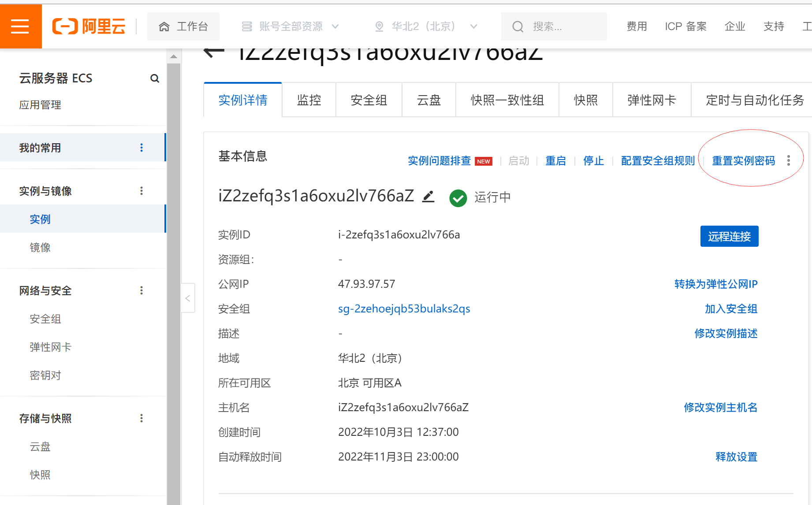Open the orange hamburger menu
This screenshot has width=812, height=505.
[x=20, y=26]
